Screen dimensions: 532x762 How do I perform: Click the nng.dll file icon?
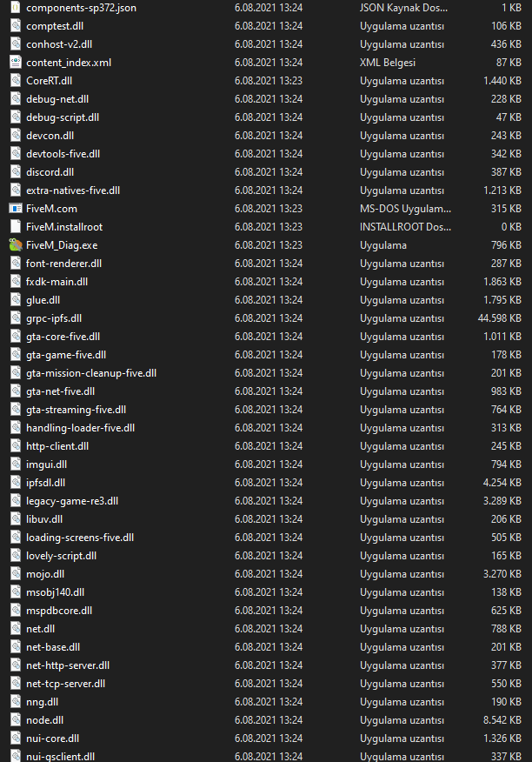click(x=16, y=702)
